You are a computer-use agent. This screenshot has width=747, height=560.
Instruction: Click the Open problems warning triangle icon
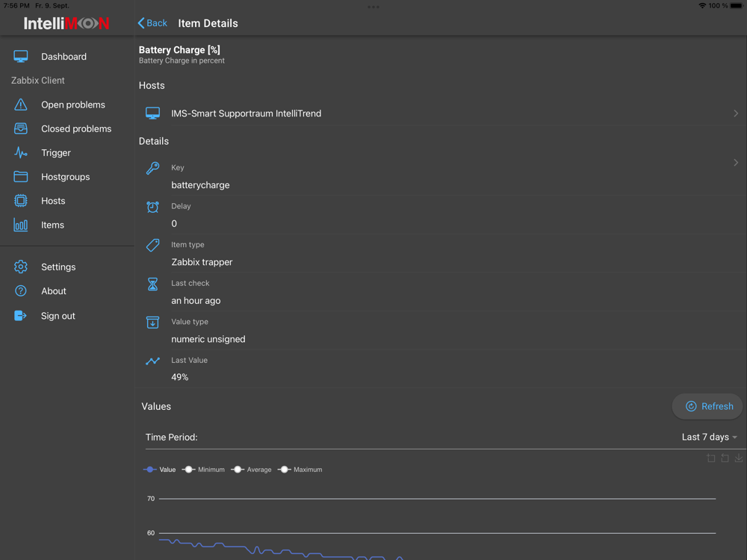(20, 105)
